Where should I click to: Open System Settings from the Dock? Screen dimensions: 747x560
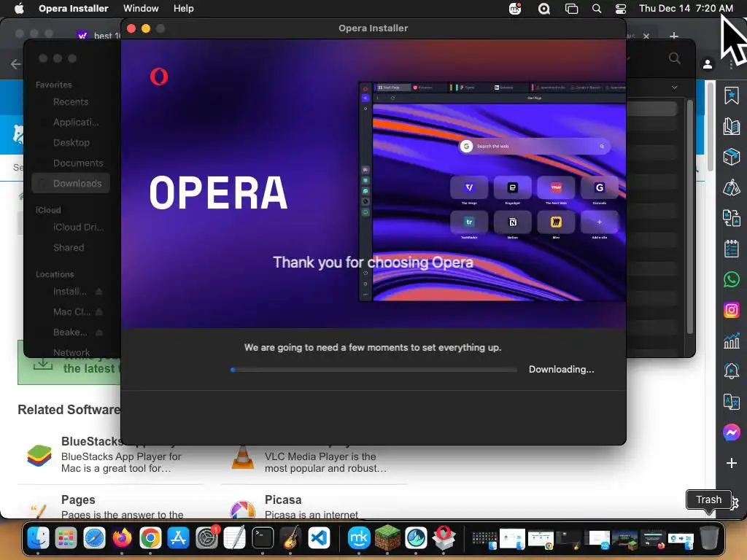tap(206, 538)
